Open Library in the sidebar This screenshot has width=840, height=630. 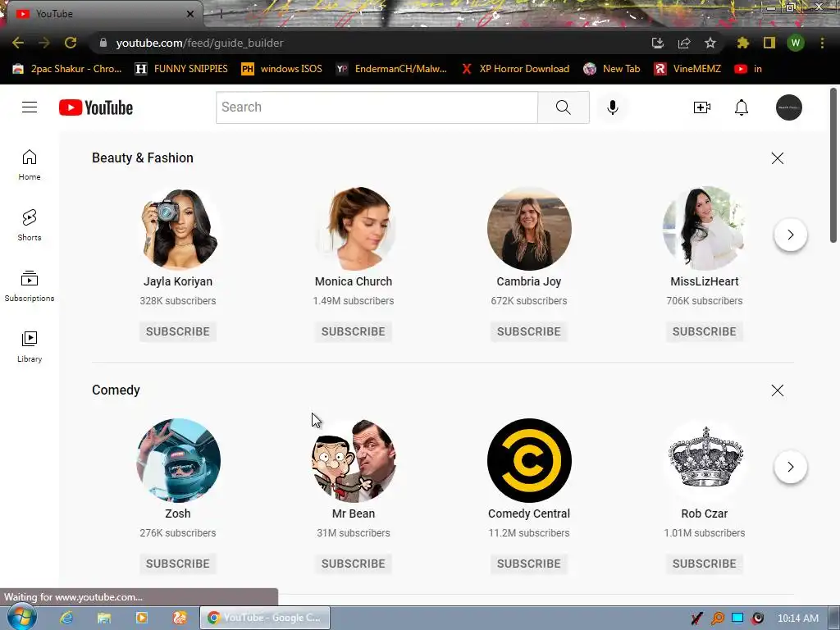[30, 347]
